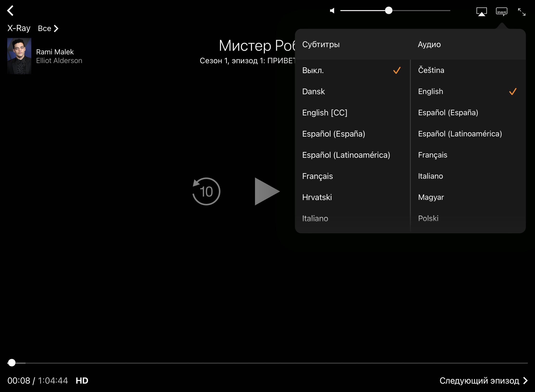Go to Следующий эпизод

click(x=483, y=381)
